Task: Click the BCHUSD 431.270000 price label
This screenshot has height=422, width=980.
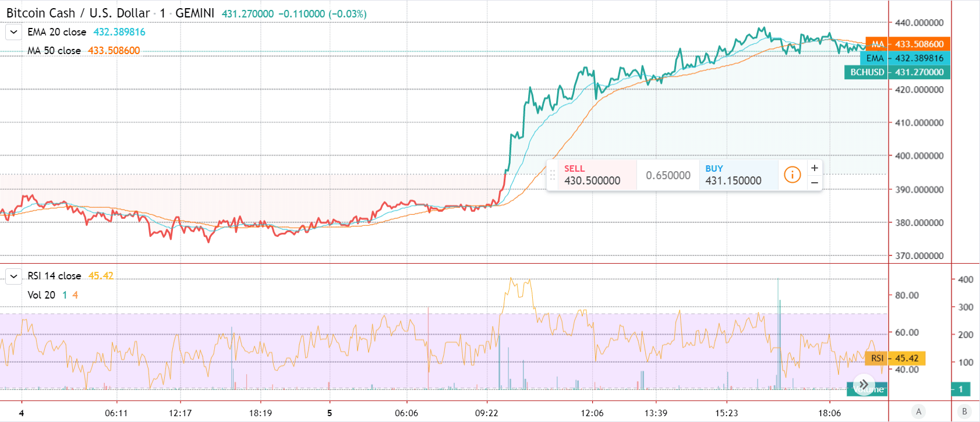Action: pyautogui.click(x=897, y=72)
